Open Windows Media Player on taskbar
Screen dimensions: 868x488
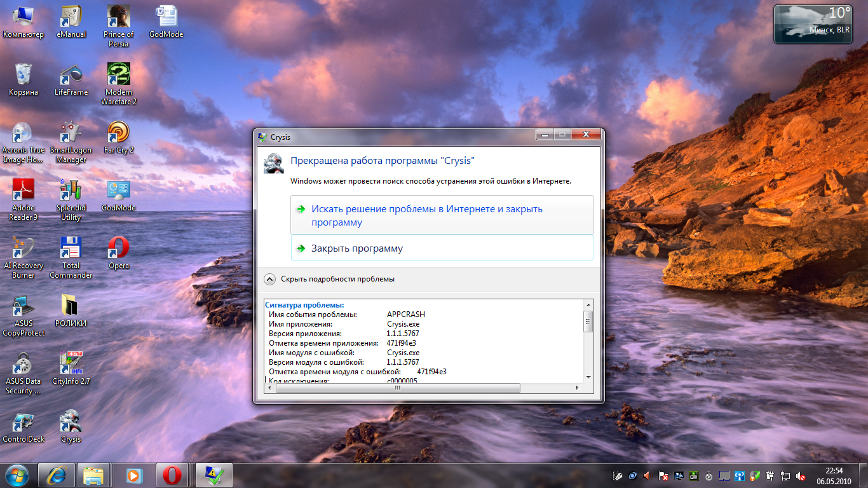tap(134, 475)
